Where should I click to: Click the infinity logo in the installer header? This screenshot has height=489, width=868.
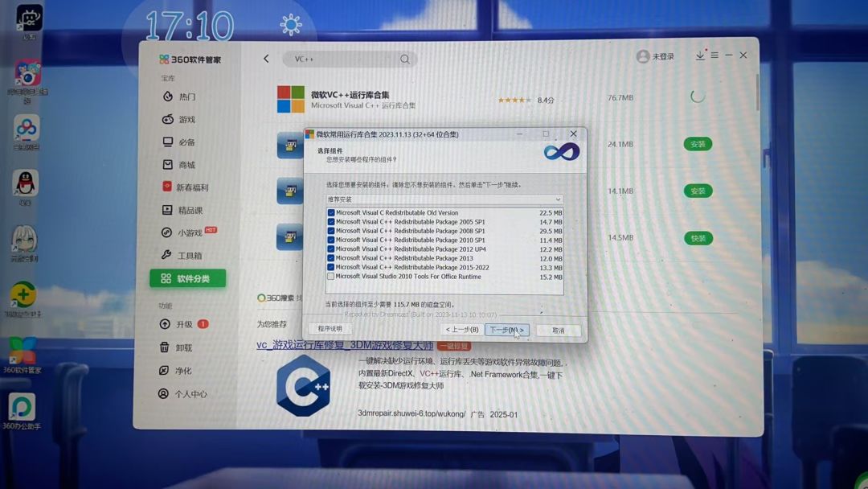pos(561,152)
